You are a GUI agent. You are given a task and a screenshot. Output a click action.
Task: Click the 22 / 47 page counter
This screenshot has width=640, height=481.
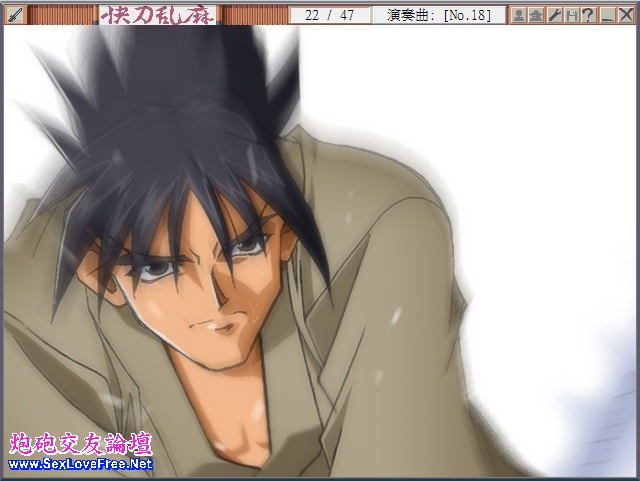(329, 15)
